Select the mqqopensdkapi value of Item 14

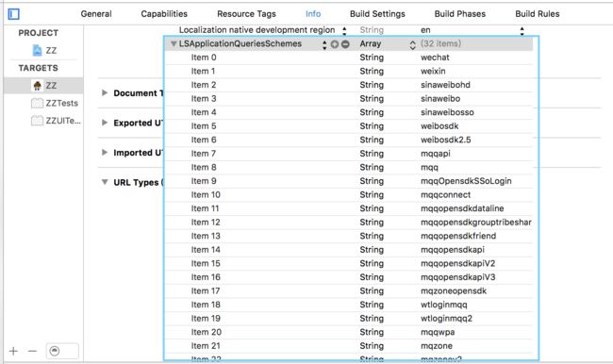[x=453, y=250]
